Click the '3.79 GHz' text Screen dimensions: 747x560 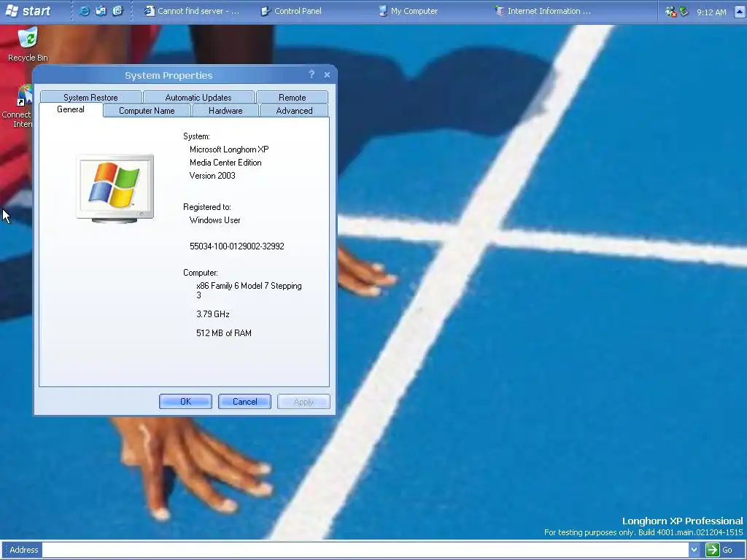coord(213,314)
